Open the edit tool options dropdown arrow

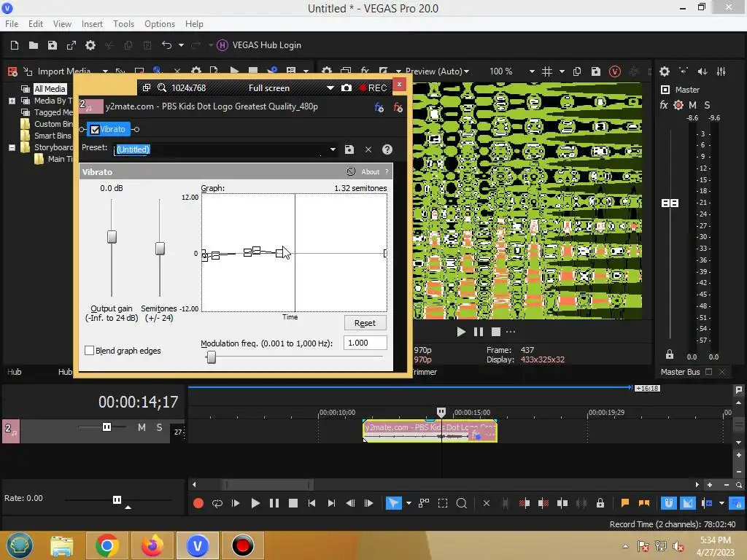point(409,503)
